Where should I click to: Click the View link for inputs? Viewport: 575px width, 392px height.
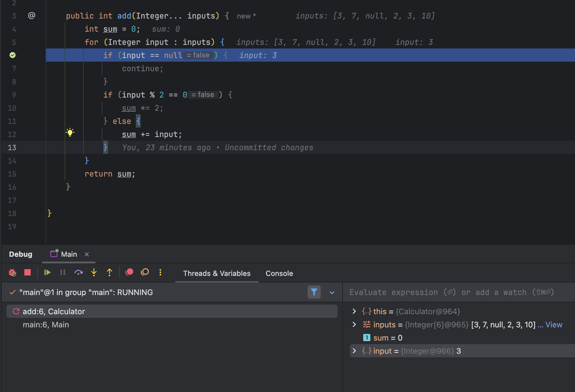(x=553, y=325)
